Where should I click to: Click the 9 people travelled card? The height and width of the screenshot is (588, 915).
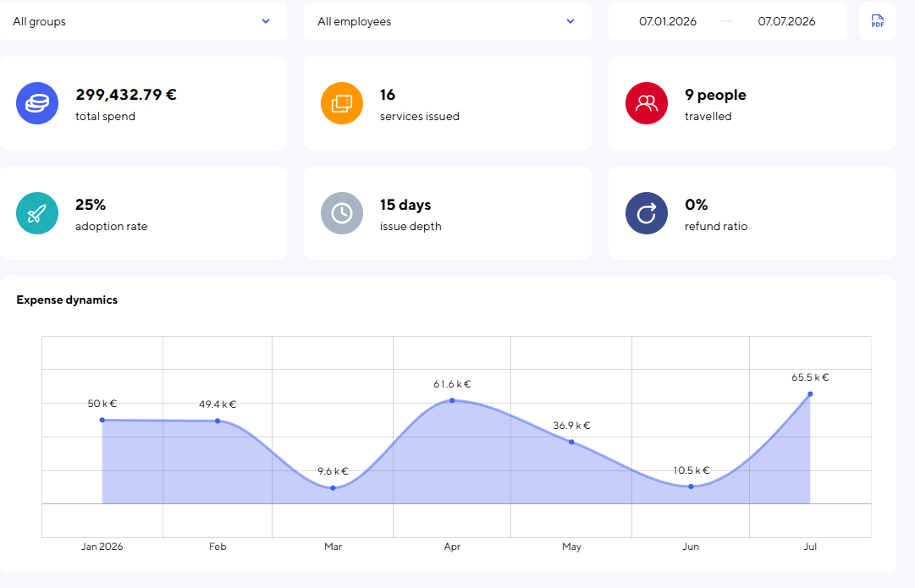[x=752, y=103]
